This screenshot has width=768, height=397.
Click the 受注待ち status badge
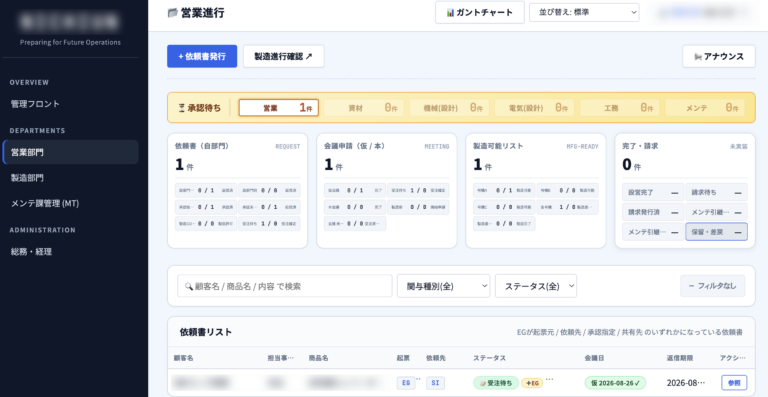pos(496,383)
